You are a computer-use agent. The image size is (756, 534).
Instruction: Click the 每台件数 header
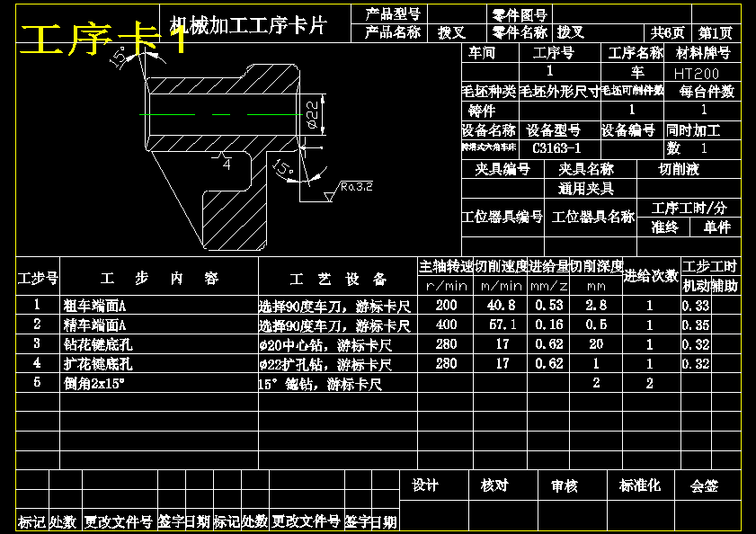[x=707, y=91]
